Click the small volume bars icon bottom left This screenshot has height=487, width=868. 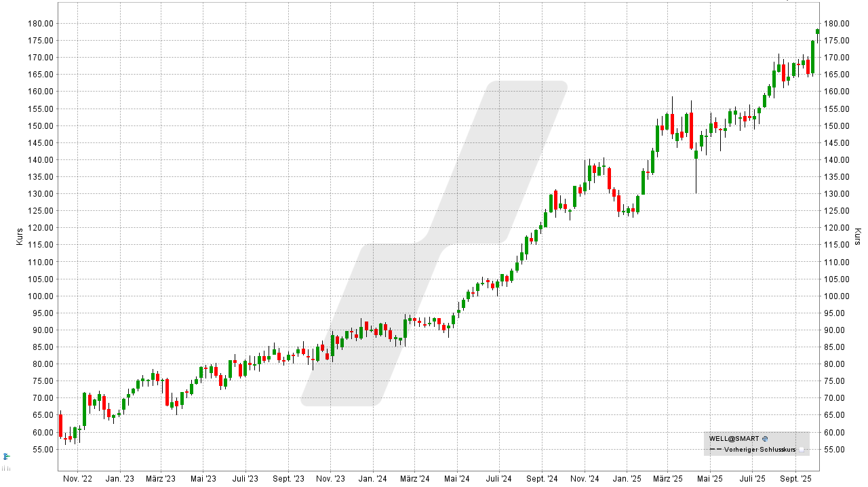click(6, 468)
